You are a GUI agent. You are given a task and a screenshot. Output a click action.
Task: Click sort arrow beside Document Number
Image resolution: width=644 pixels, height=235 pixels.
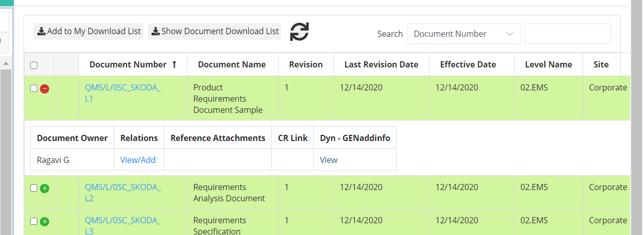click(x=174, y=64)
